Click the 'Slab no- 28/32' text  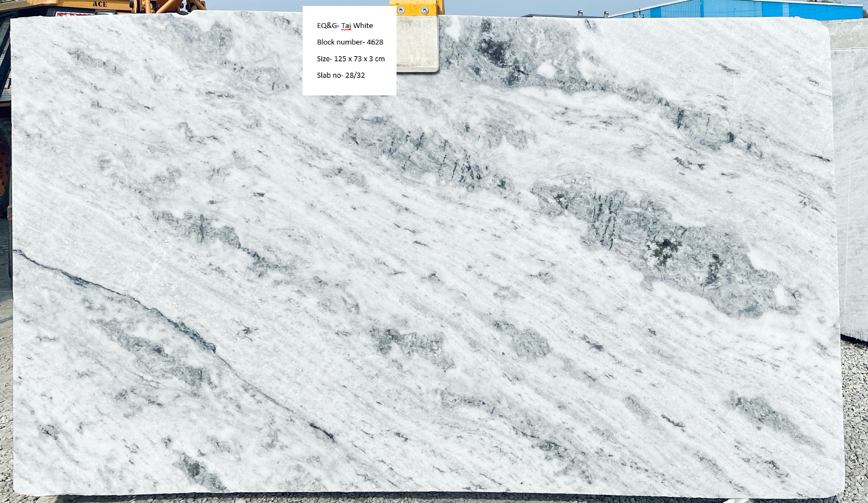point(341,75)
